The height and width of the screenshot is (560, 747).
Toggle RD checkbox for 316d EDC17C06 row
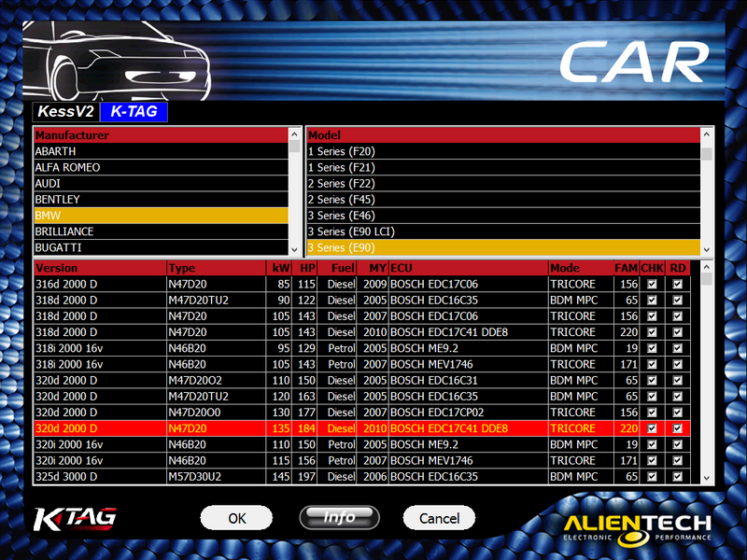[677, 285]
